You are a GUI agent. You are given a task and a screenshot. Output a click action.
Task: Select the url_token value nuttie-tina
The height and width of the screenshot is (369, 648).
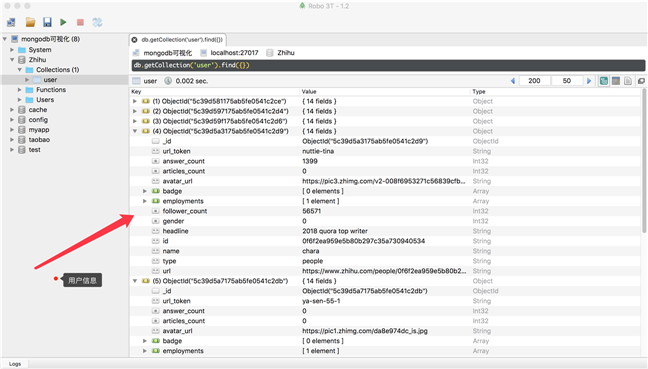(318, 151)
